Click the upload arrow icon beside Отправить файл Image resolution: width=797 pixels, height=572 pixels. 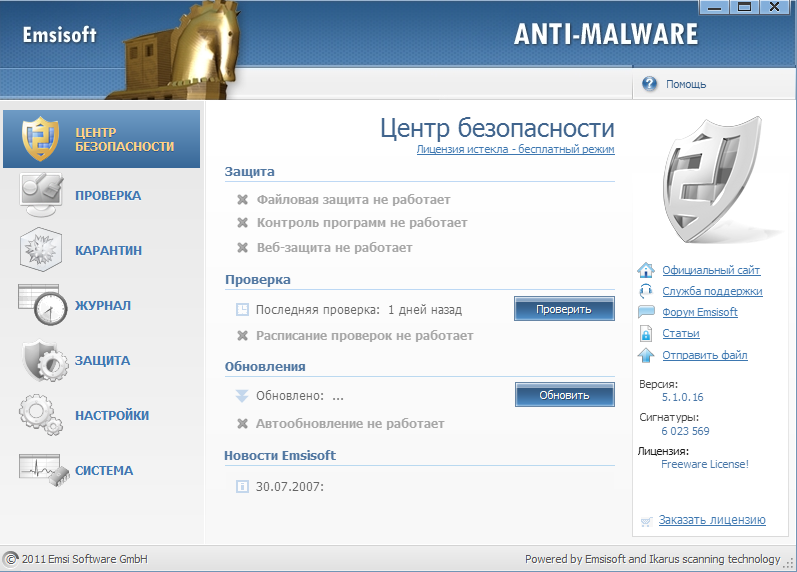(x=646, y=355)
